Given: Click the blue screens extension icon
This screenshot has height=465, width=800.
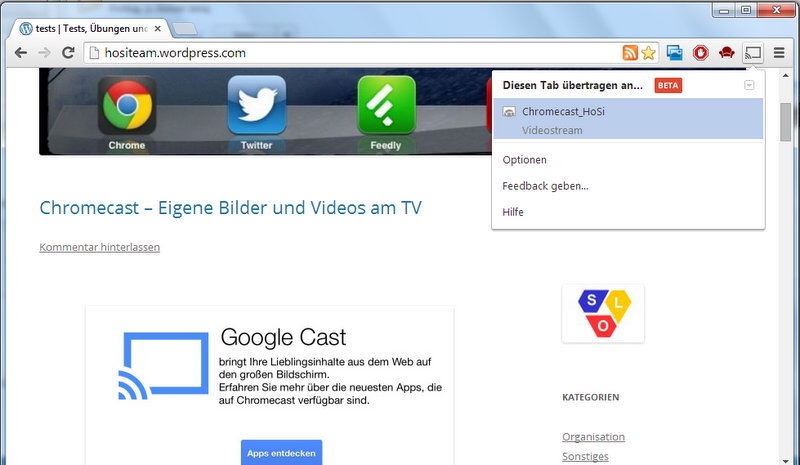Looking at the screenshot, I should tap(675, 52).
